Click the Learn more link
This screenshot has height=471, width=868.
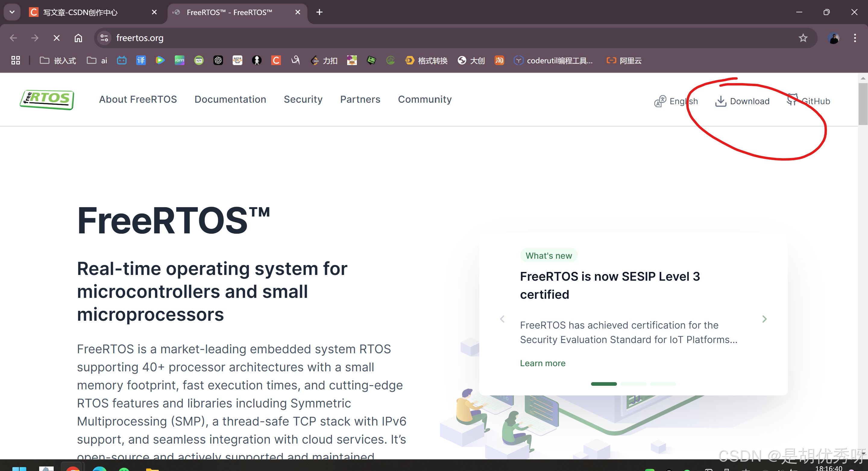pyautogui.click(x=542, y=363)
